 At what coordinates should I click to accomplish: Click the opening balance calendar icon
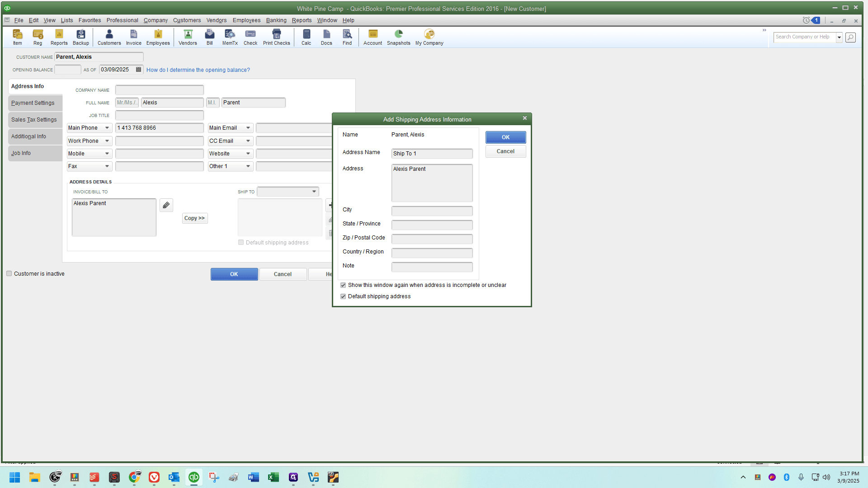pos(139,70)
